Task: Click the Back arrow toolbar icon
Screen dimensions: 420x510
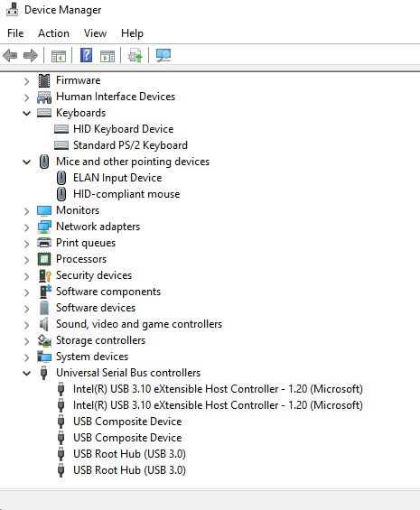Action: pos(10,56)
